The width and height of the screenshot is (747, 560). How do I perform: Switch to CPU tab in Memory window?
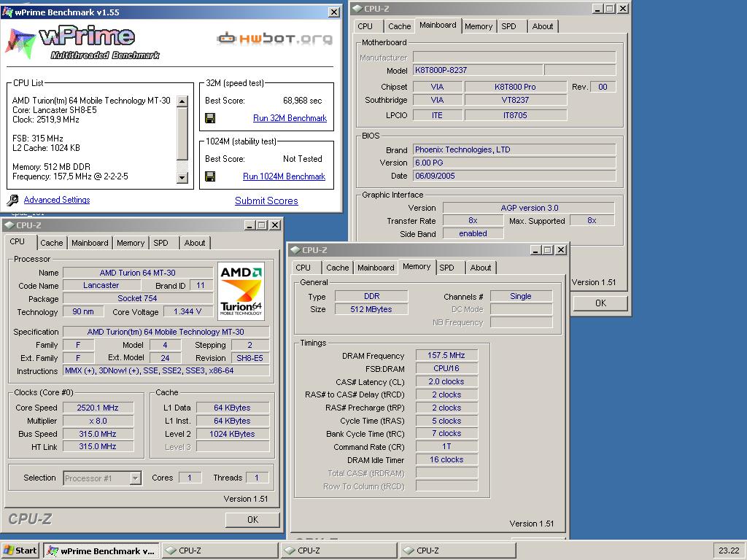click(x=303, y=268)
